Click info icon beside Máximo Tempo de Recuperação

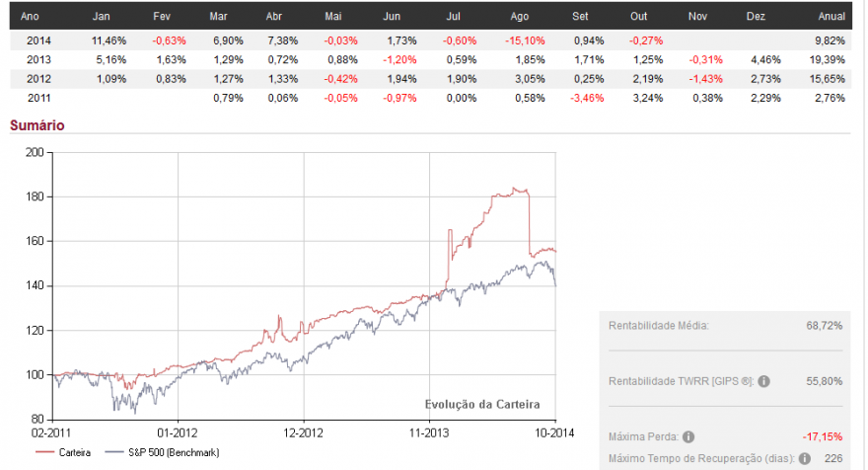point(805,458)
